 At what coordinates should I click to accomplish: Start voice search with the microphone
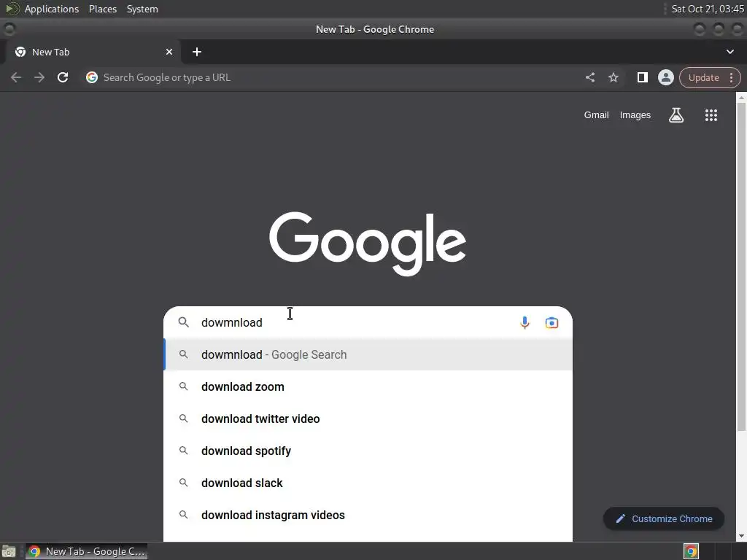pos(525,322)
